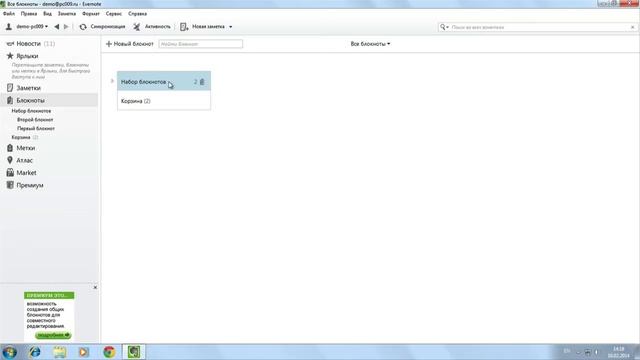Click the green Подробнее button

tap(53, 336)
